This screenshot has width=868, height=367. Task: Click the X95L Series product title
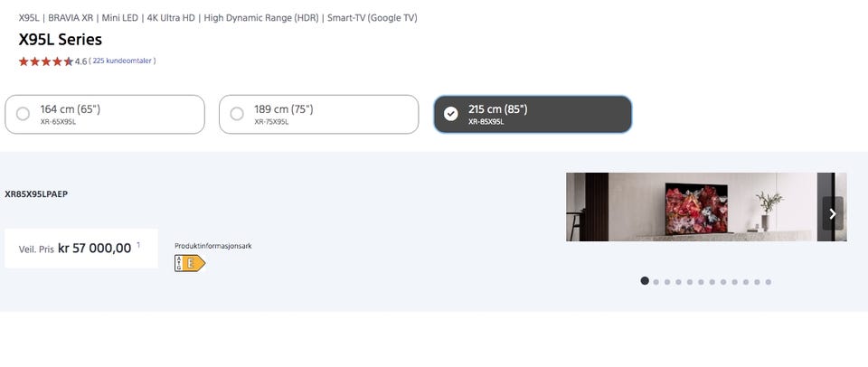tap(61, 40)
